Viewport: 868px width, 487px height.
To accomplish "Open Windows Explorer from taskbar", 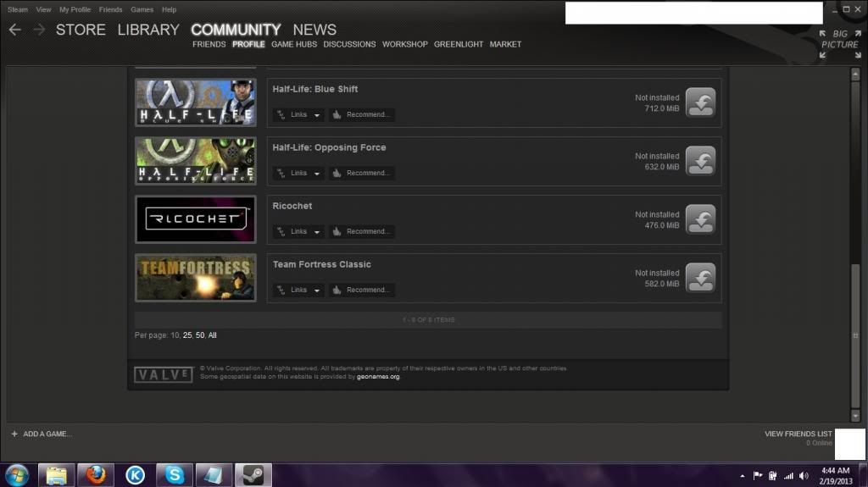I will coord(56,475).
